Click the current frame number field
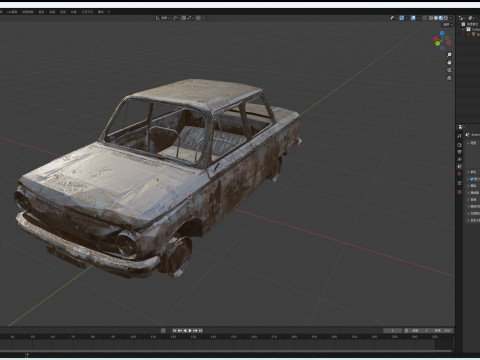The width and height of the screenshot is (480, 360). coord(392,331)
